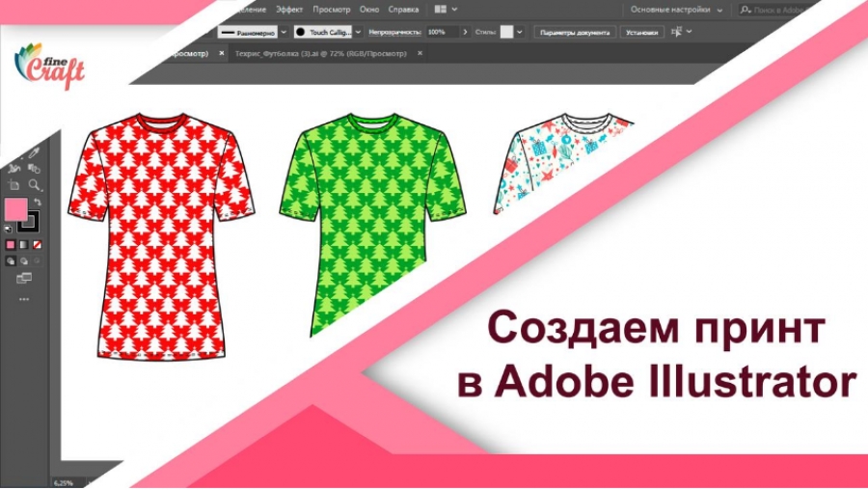Image resolution: width=868 pixels, height=490 pixels.
Task: Switch to Техрис_Футболка (3).ai tab
Action: pyautogui.click(x=320, y=54)
